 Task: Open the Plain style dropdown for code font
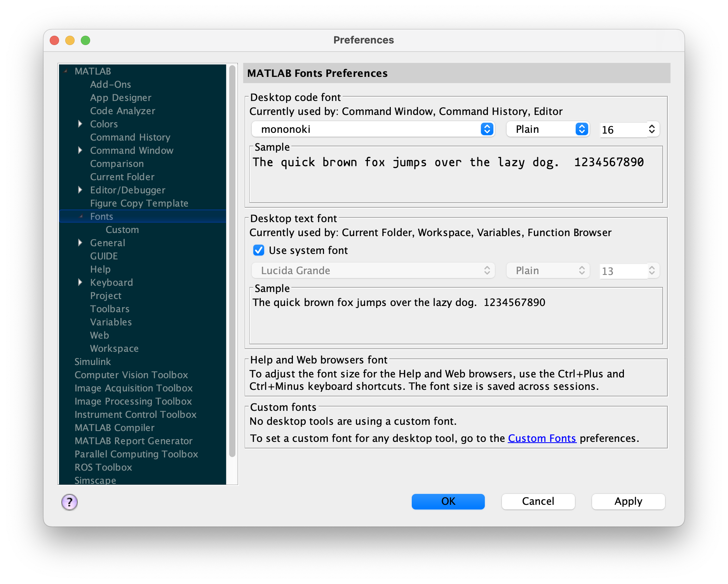tap(548, 129)
